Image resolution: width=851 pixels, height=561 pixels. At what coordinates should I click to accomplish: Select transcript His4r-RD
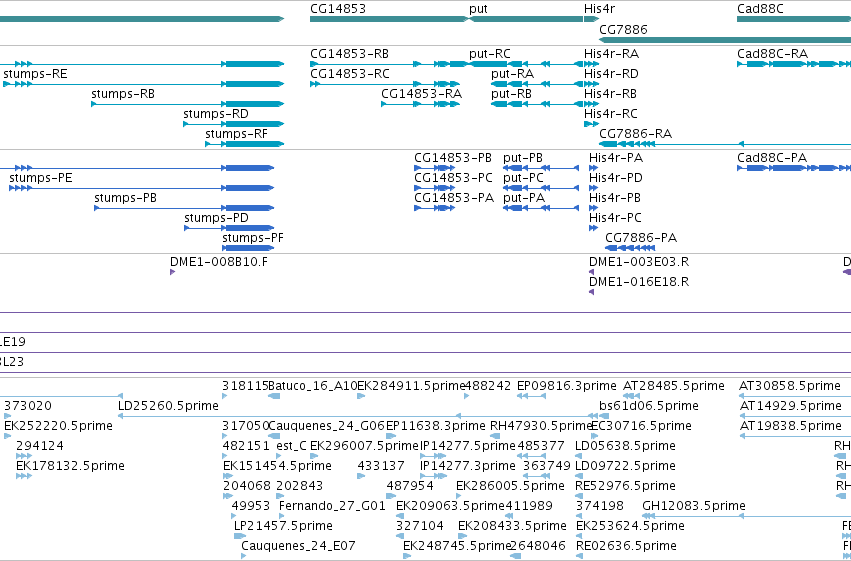[x=592, y=84]
